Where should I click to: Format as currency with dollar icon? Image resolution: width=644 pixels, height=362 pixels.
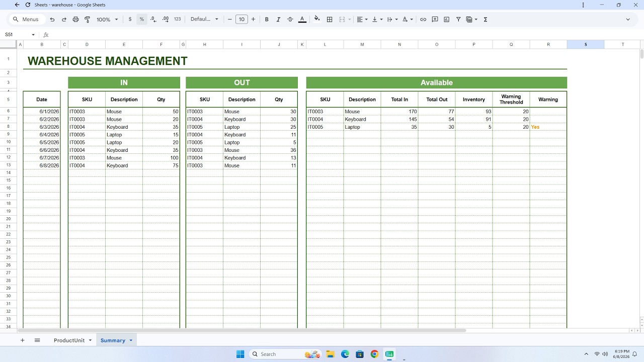point(130,19)
